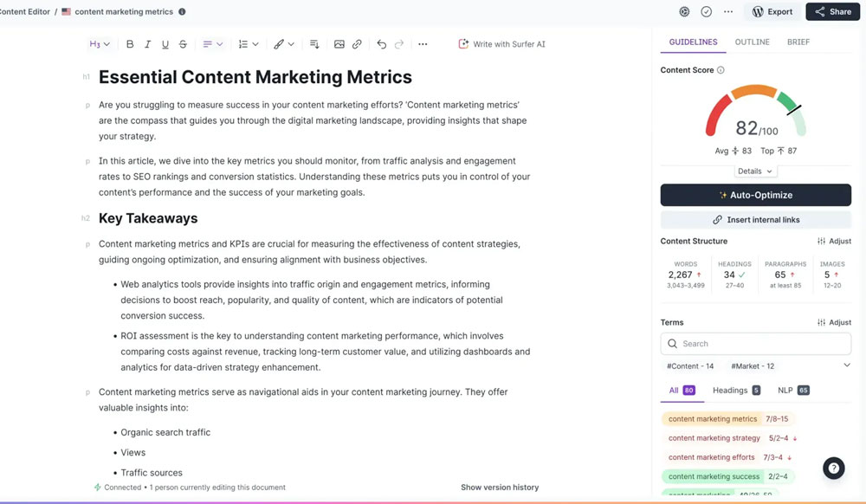Screen dimensions: 866x504
Task: Select the Headings terms tab
Action: click(x=736, y=391)
